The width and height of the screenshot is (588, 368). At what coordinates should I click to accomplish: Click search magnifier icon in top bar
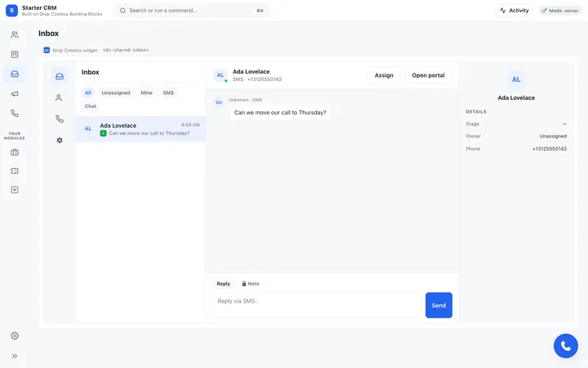click(x=122, y=11)
